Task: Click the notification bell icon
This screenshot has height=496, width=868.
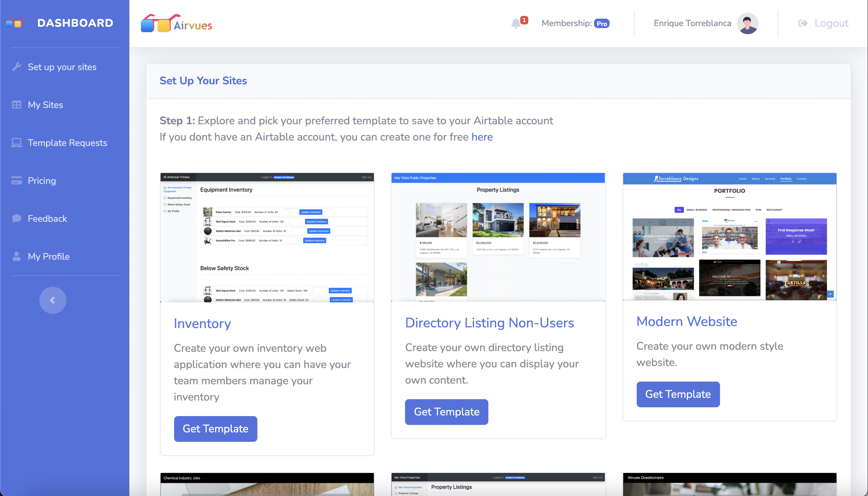Action: point(516,23)
